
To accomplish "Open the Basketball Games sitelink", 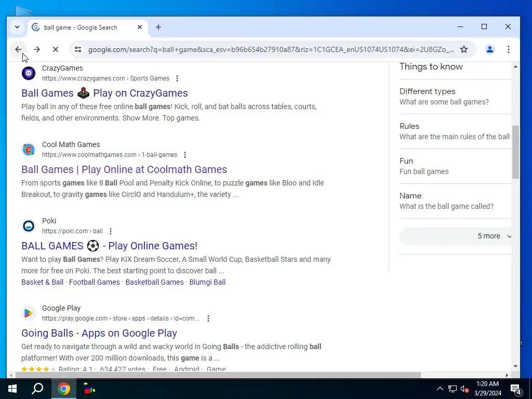I will point(154,282).
